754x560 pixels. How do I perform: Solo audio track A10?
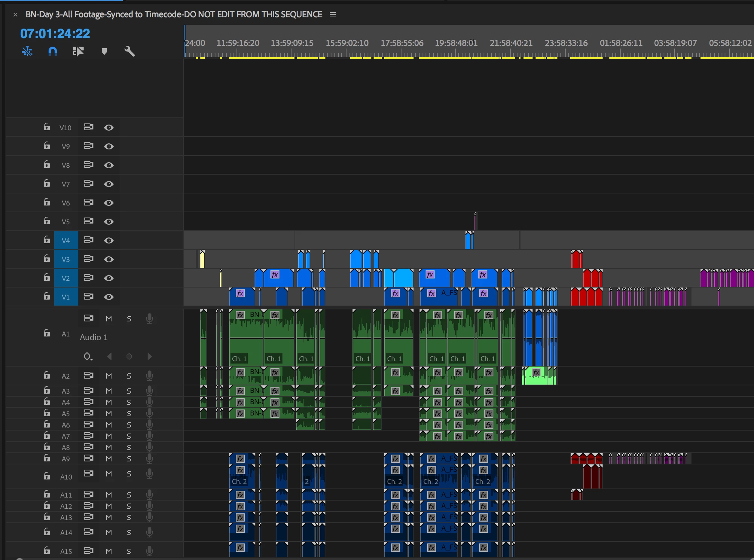pos(129,473)
